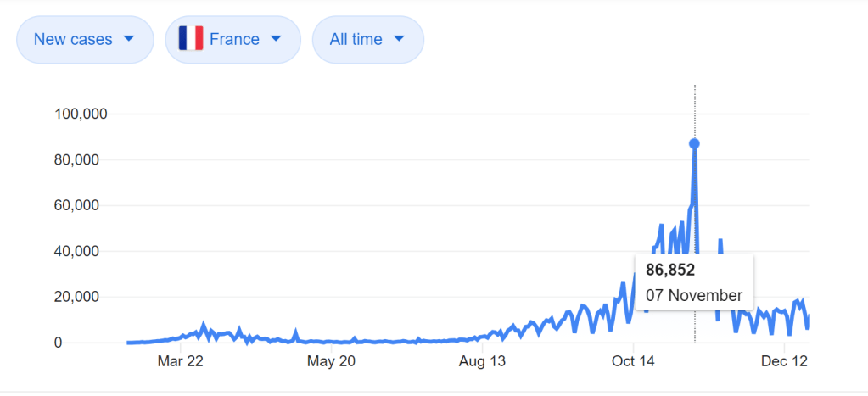Click the Aug 13 axis label
The image size is (868, 396).
click(482, 362)
